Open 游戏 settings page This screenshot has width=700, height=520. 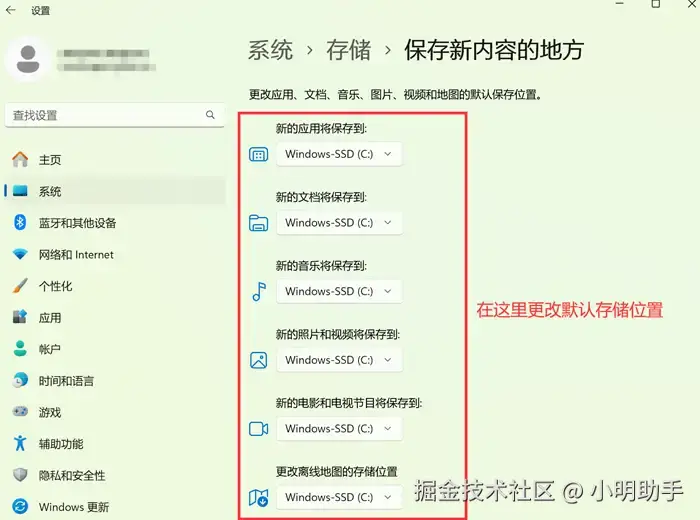pos(115,412)
